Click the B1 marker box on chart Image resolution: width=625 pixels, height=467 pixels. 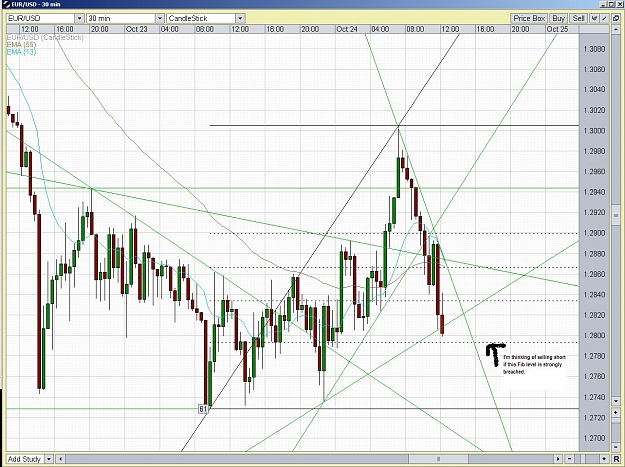(x=203, y=409)
